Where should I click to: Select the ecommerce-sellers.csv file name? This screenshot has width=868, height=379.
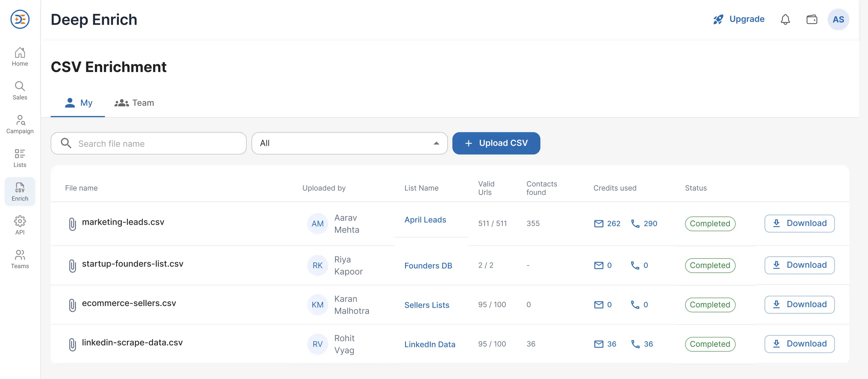point(129,303)
